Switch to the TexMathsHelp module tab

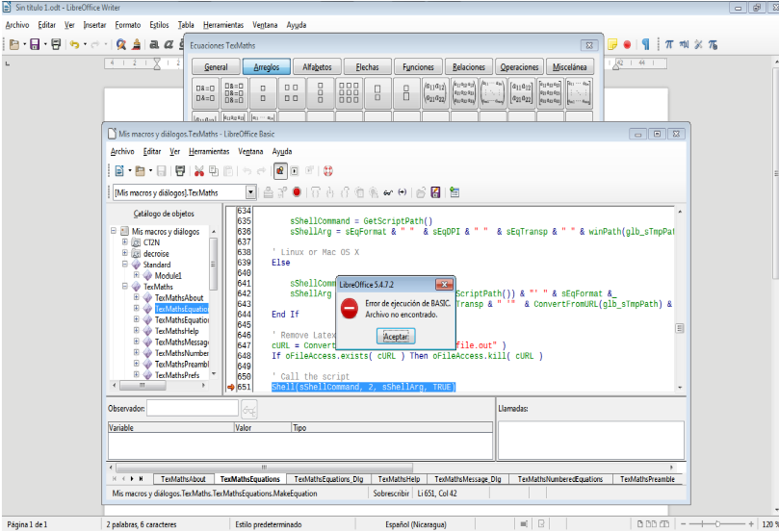click(x=398, y=478)
